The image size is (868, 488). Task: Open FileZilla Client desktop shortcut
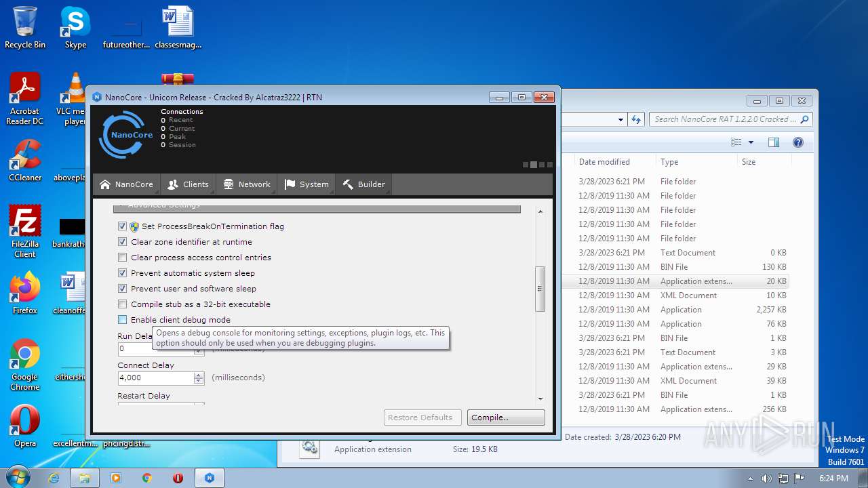[x=25, y=231]
